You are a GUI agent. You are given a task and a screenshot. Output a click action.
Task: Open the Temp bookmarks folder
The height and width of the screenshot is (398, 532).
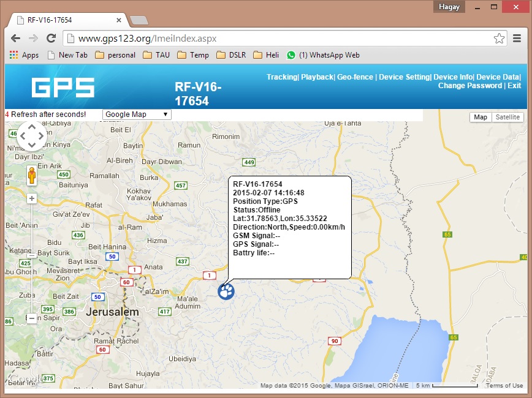pyautogui.click(x=193, y=55)
